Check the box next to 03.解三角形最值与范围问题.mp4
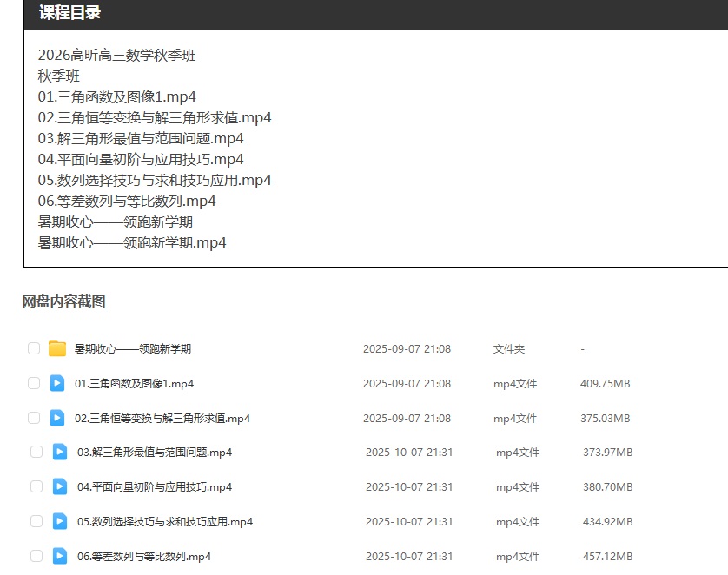This screenshot has width=728, height=575. [x=36, y=452]
